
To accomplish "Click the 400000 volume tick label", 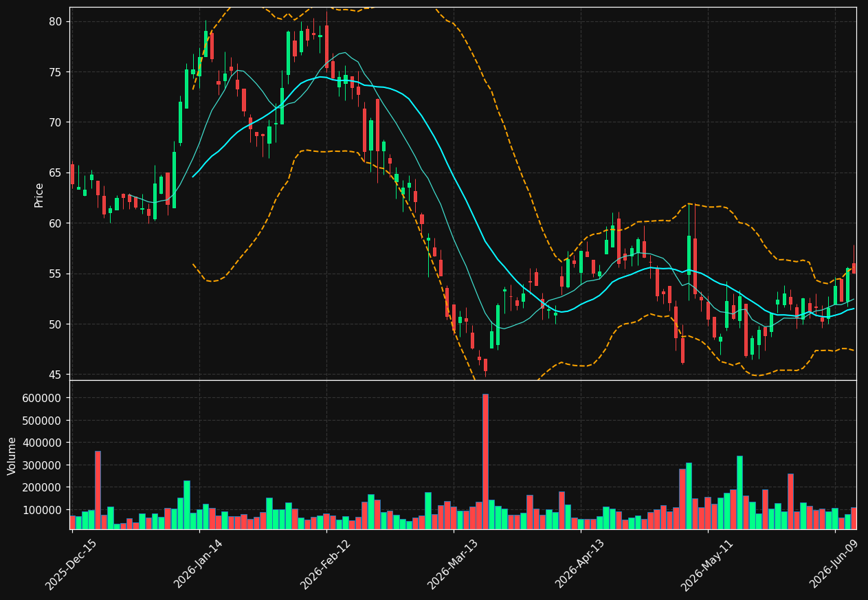I will [x=43, y=443].
